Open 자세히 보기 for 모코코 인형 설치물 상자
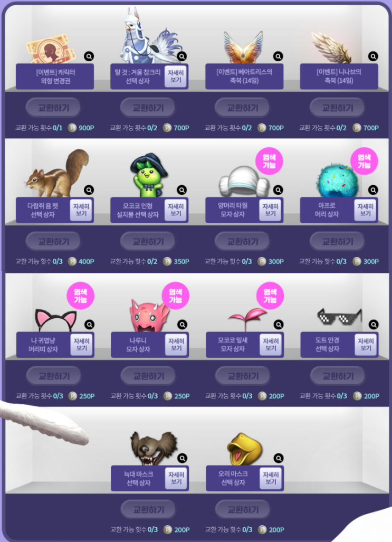Screen dimensions: 392x542 tap(176, 210)
